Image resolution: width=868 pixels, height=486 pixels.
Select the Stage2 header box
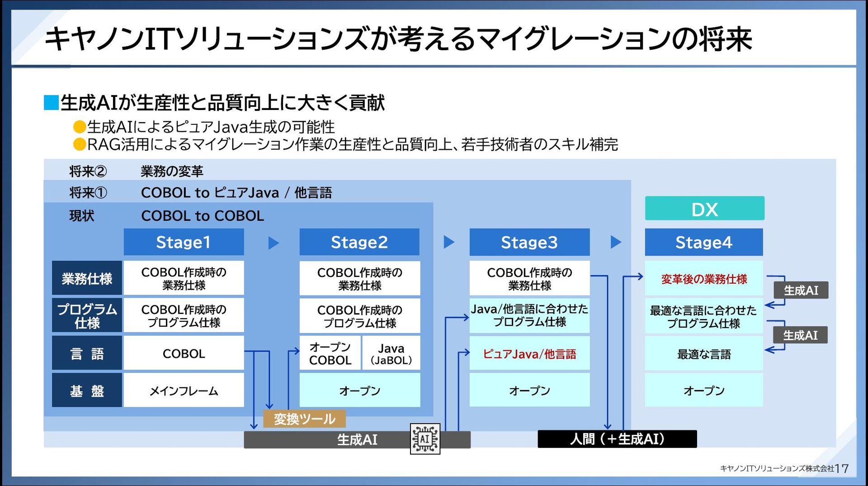pos(359,242)
